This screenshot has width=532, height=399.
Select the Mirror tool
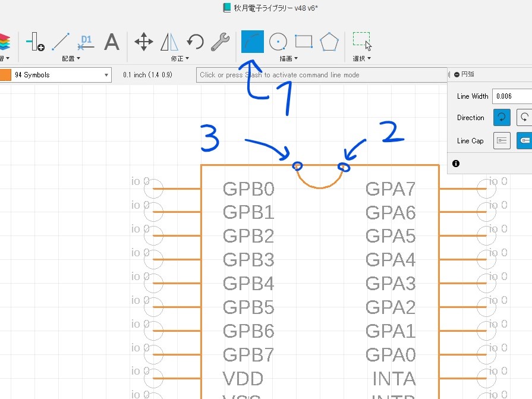click(x=169, y=42)
